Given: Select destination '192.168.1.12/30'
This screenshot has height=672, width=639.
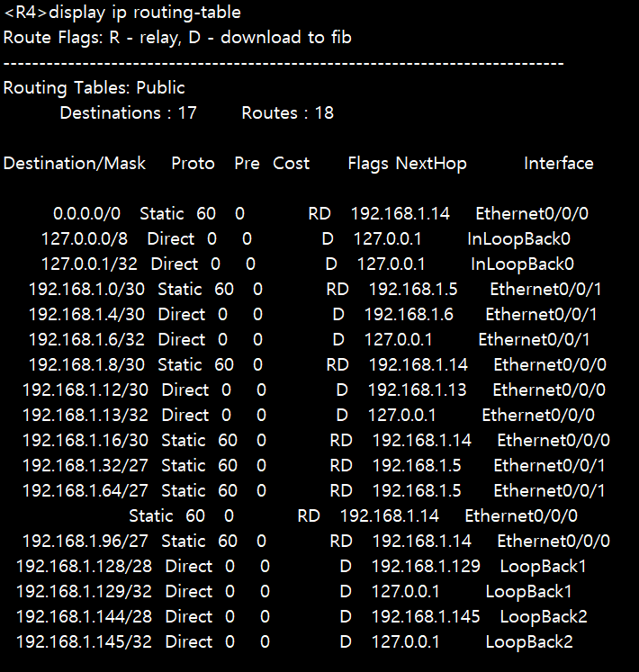Looking at the screenshot, I should 85,390.
